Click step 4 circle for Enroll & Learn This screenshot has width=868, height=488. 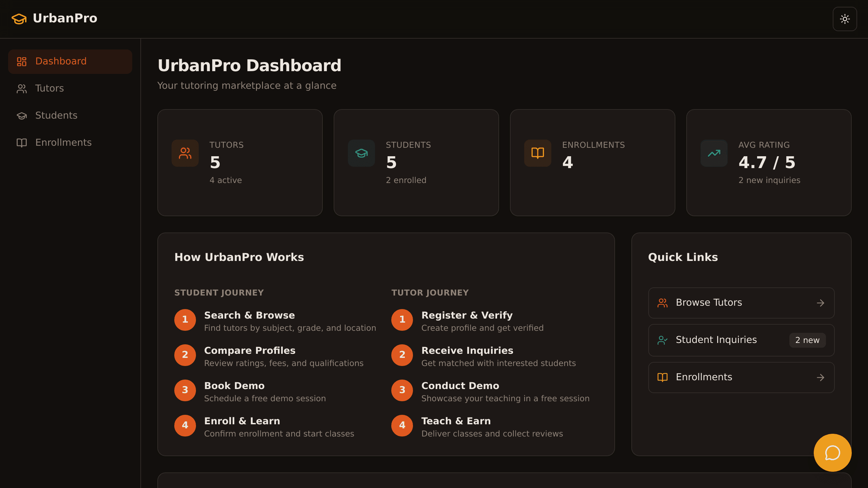coord(185,425)
